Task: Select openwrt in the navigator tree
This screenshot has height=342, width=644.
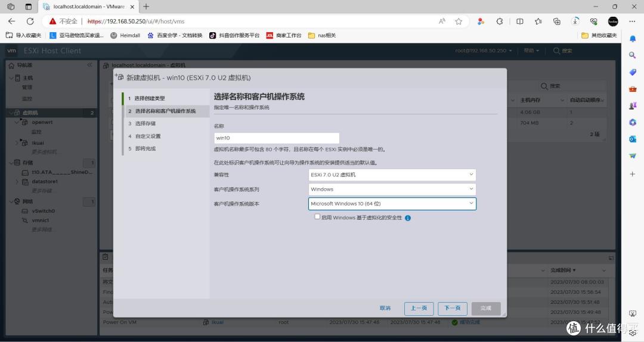Action: 42,122
